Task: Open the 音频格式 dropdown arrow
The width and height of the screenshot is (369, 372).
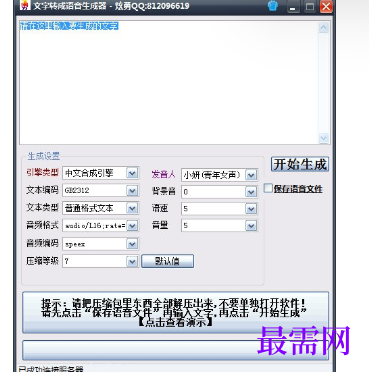Action: coord(132,226)
